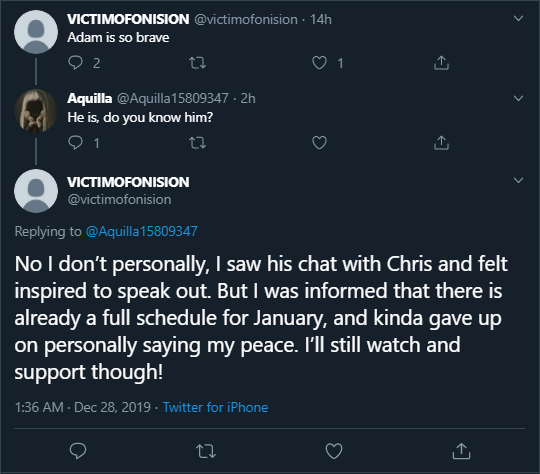Reply to the 'Adam is so brave' tweet
The image size is (540, 474).
click(75, 63)
